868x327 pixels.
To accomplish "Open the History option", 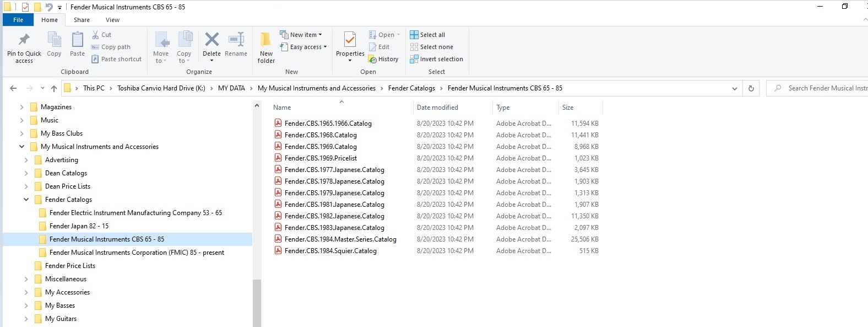I will 383,59.
